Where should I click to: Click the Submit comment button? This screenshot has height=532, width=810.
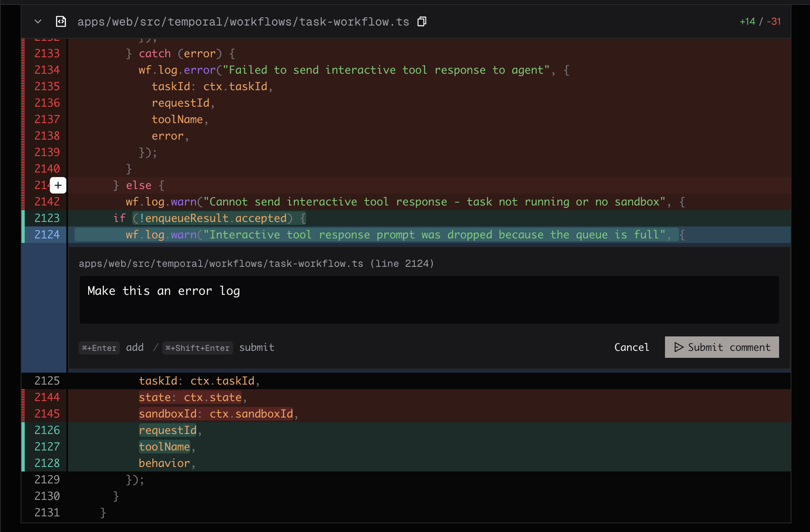tap(721, 347)
